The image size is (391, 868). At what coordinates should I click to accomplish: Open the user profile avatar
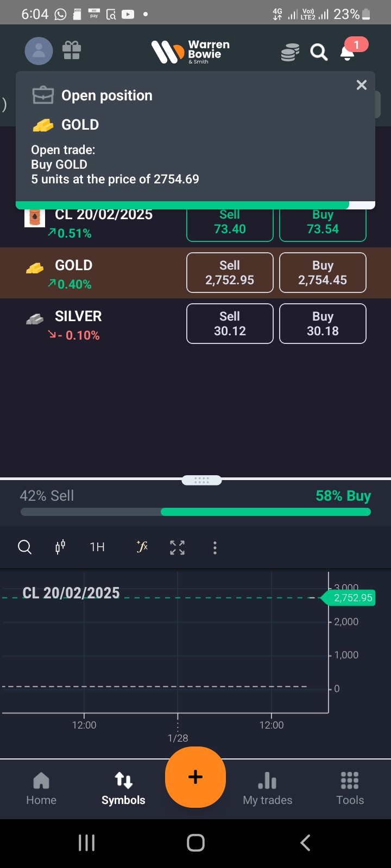coord(39,51)
